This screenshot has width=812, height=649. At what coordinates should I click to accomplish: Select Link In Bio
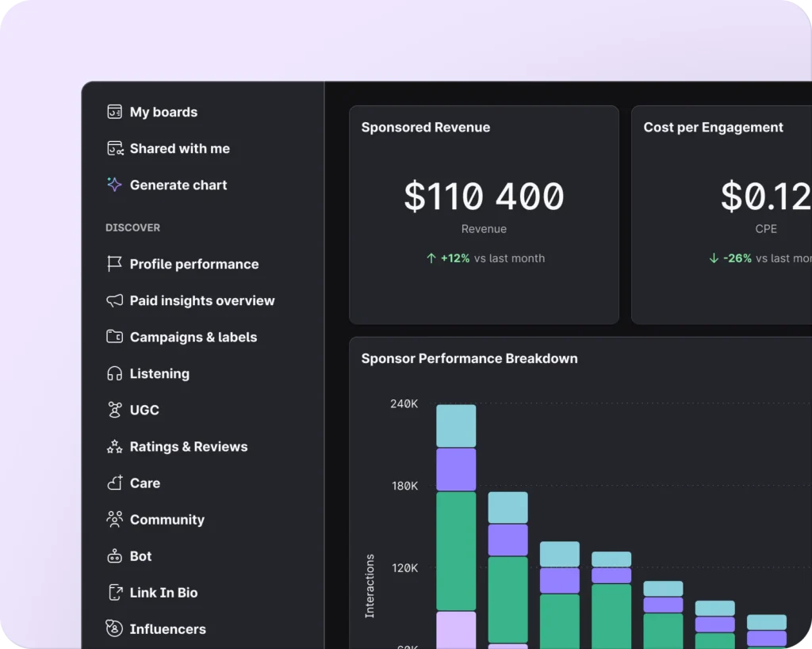163,593
